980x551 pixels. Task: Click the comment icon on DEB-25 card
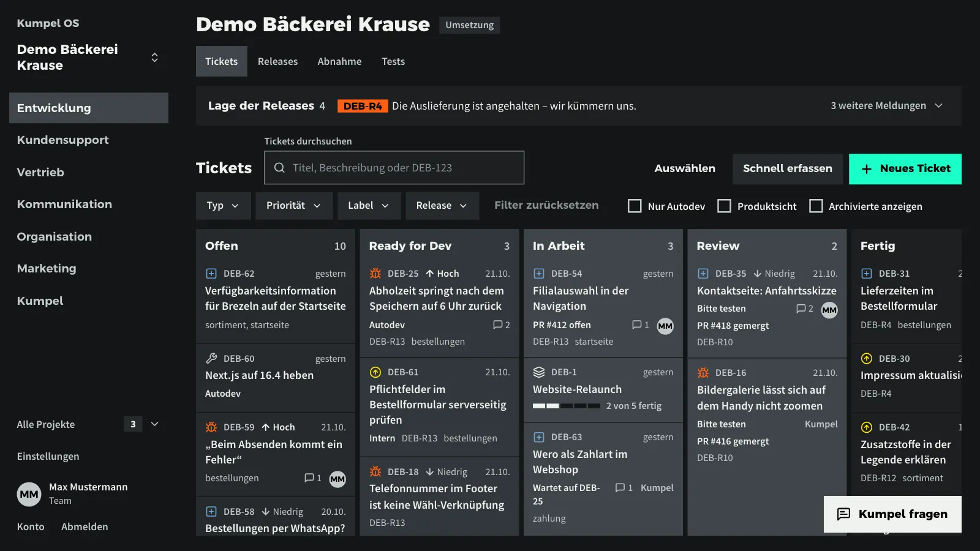[498, 325]
